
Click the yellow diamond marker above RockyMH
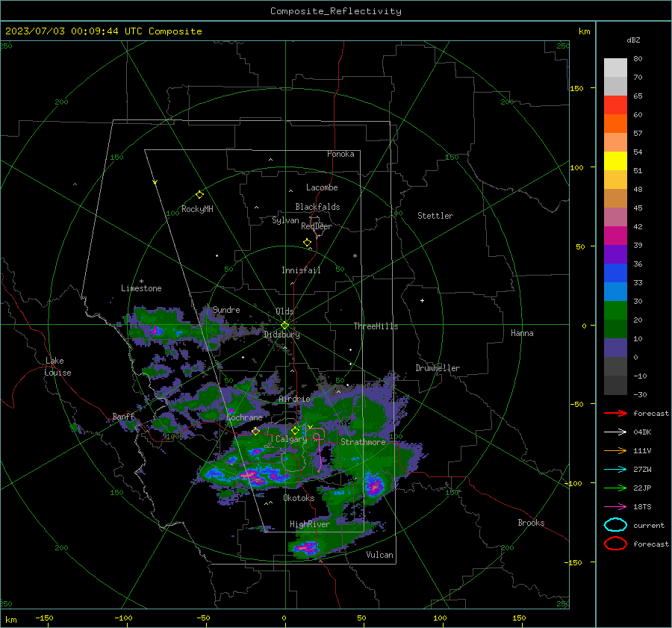pos(199,195)
